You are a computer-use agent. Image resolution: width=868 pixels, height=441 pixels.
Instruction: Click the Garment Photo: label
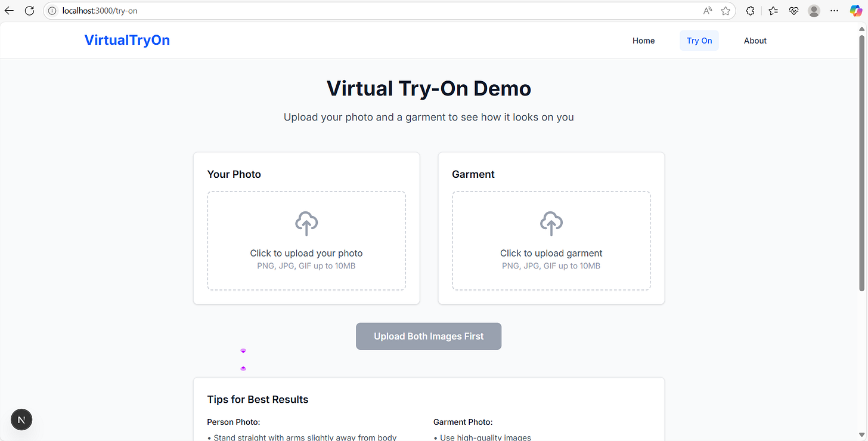(463, 422)
